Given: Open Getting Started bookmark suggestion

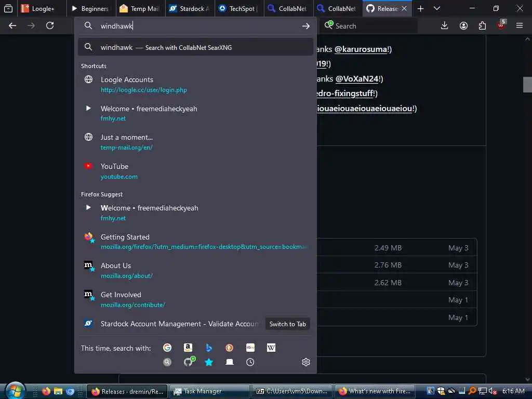Looking at the screenshot, I should tap(196, 242).
